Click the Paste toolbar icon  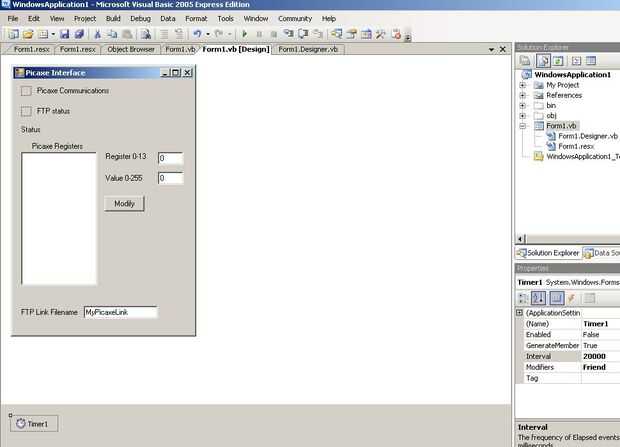pos(127,34)
